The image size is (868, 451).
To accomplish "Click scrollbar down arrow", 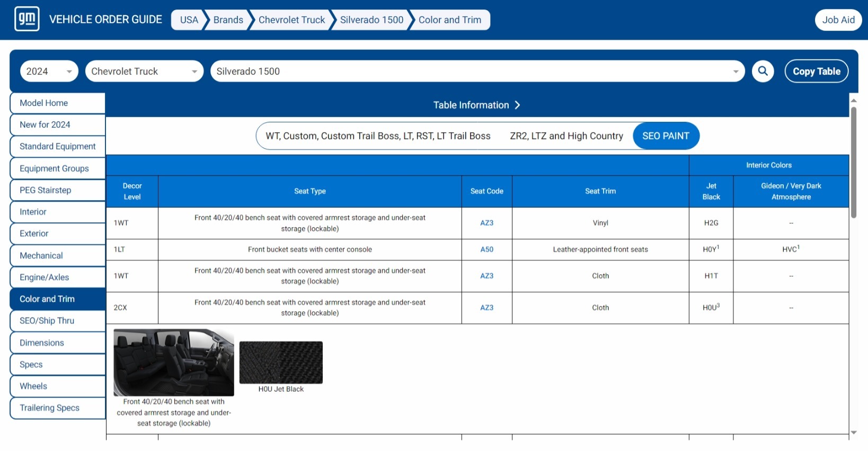I will coord(854,432).
